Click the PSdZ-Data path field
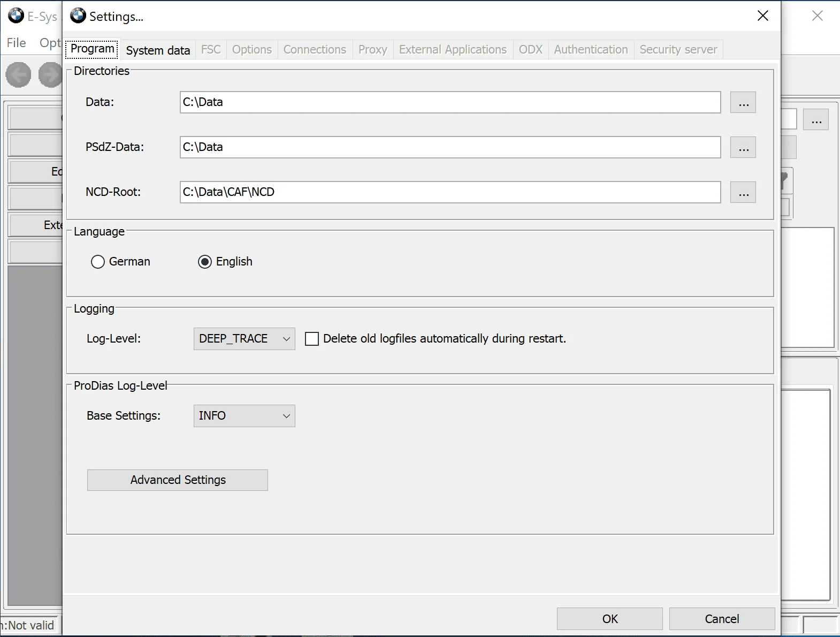The image size is (840, 637). click(x=450, y=147)
